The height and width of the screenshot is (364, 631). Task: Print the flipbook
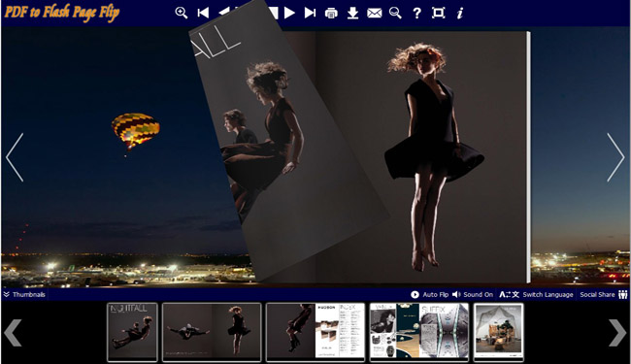[x=331, y=14]
